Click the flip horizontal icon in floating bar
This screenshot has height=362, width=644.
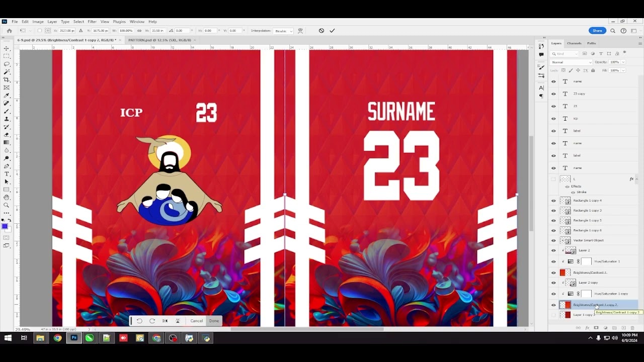(165, 321)
